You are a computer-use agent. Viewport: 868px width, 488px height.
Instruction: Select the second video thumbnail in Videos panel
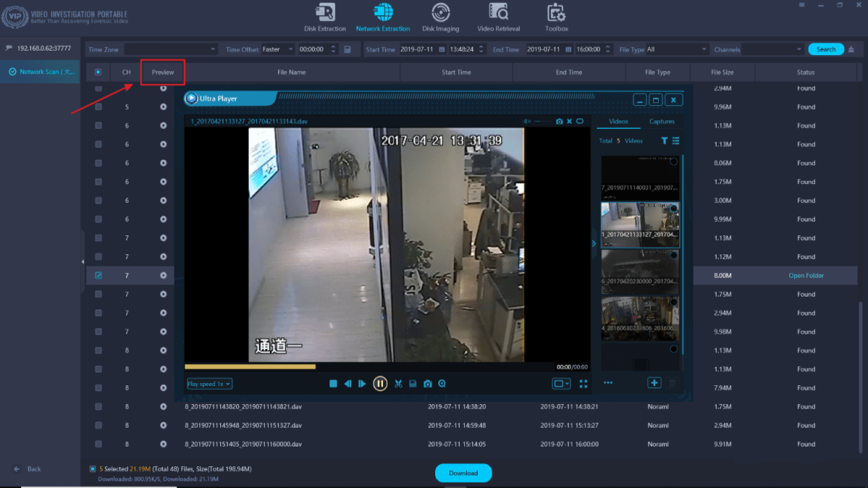[640, 224]
